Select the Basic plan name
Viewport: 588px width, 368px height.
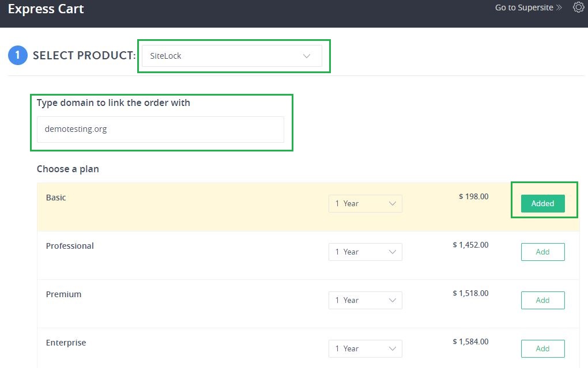pos(56,198)
